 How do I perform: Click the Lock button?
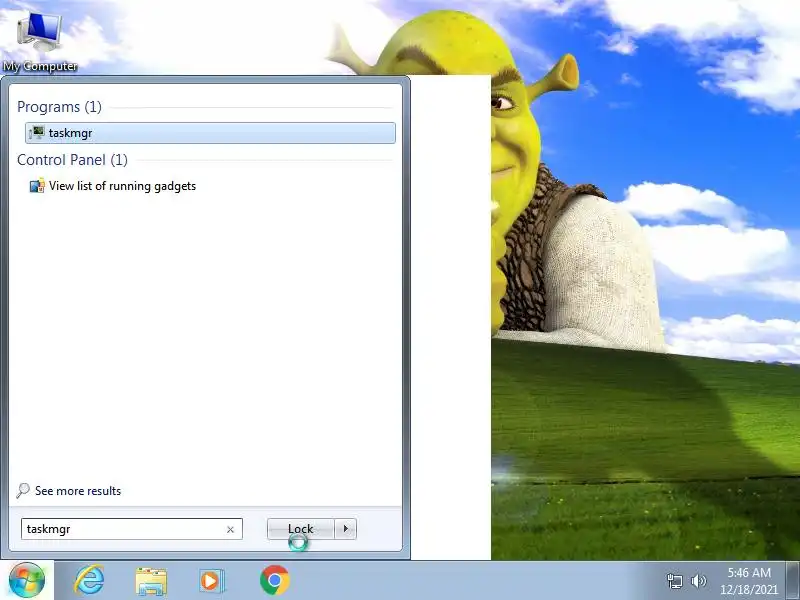(x=301, y=529)
